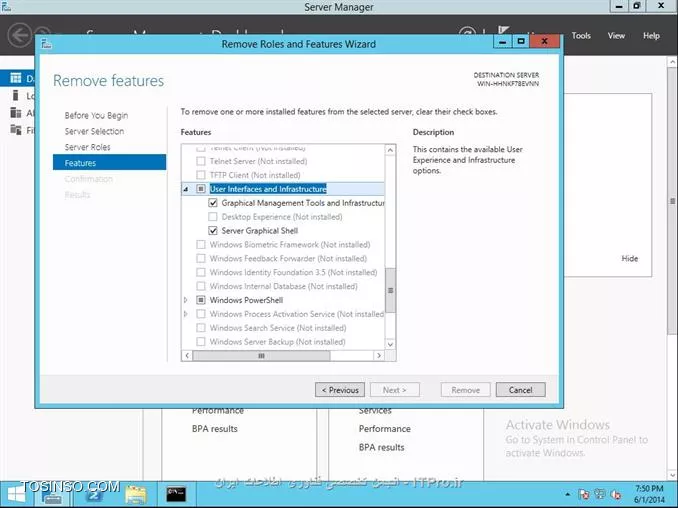Click the Server Manager refresh icon
Image resolution: width=678 pixels, height=508 pixels.
[x=467, y=31]
